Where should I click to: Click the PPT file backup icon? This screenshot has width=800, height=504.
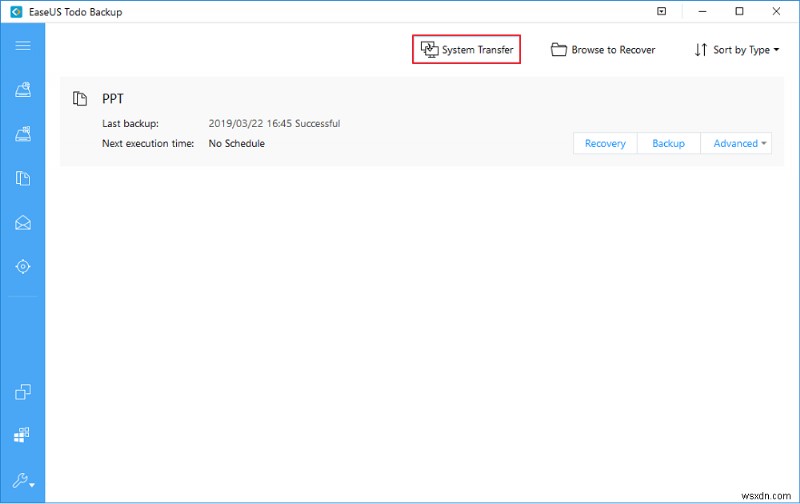pyautogui.click(x=80, y=98)
